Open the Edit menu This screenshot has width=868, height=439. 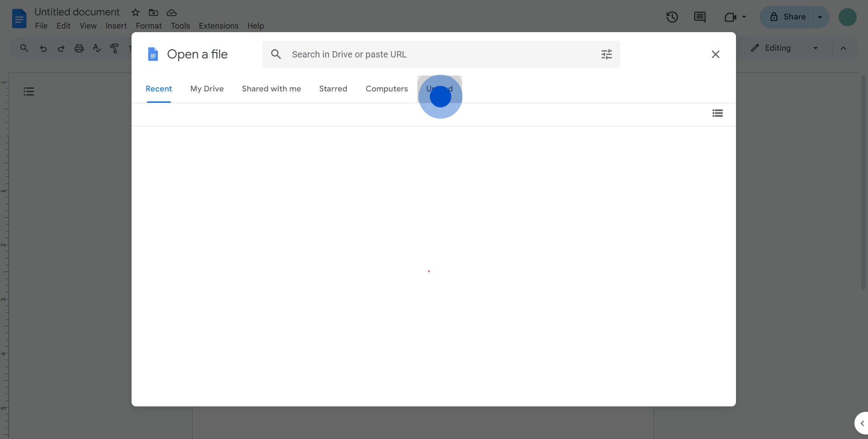63,26
